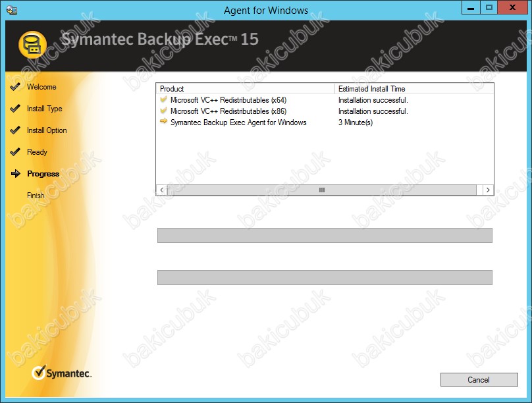532x403 pixels.
Task: Click the Cancel button
Action: [x=479, y=379]
